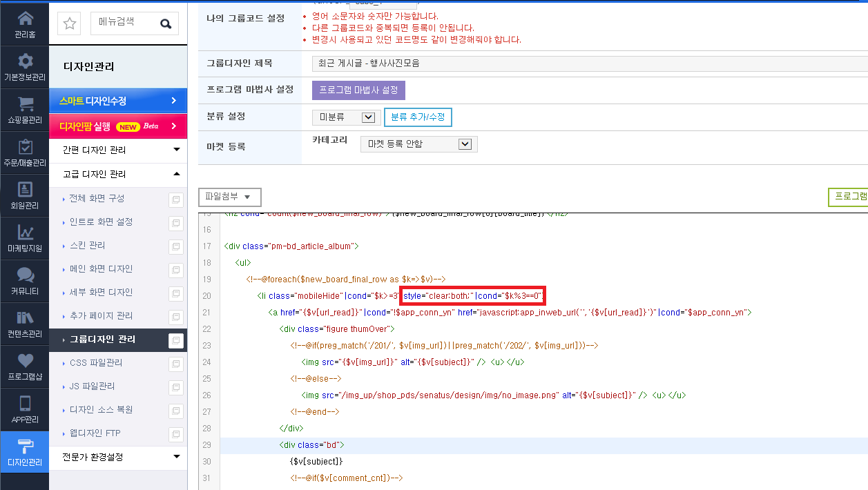
Task: Open 주문/매출관리 clipboard icon
Action: (x=25, y=146)
